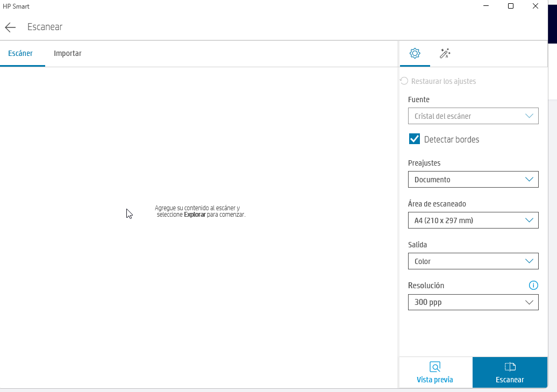Viewport: 557px width, 392px height.
Task: Switch to the Importar tab
Action: [x=68, y=53]
